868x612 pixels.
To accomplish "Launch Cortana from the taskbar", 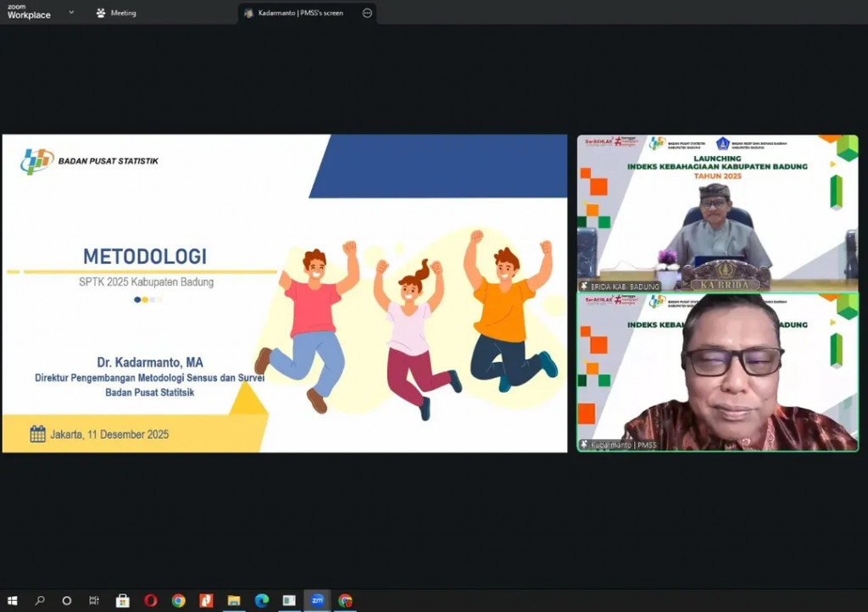I will coord(67,600).
